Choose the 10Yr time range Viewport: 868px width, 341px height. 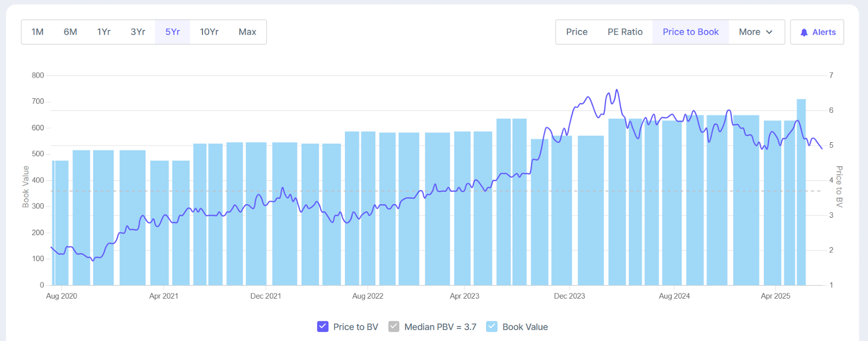click(x=209, y=32)
